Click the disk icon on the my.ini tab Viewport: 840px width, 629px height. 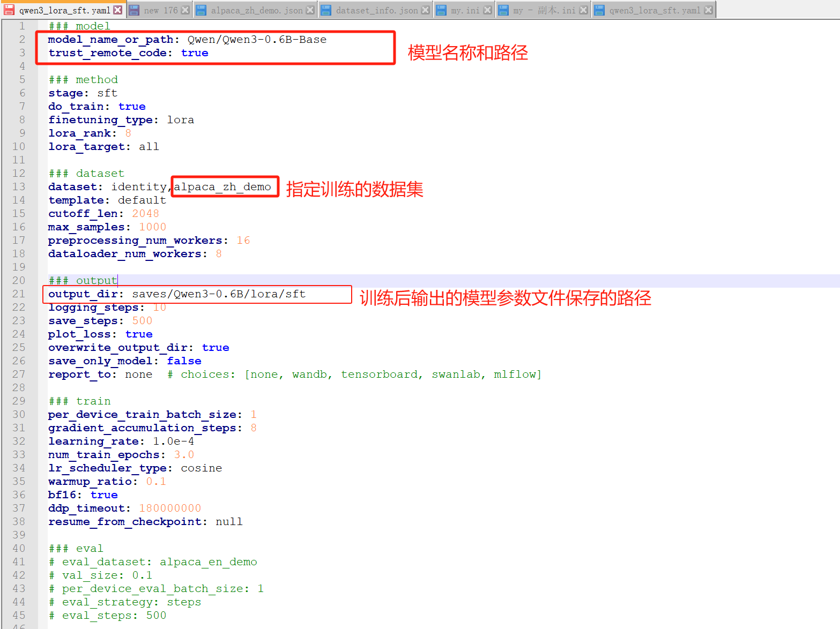click(441, 10)
